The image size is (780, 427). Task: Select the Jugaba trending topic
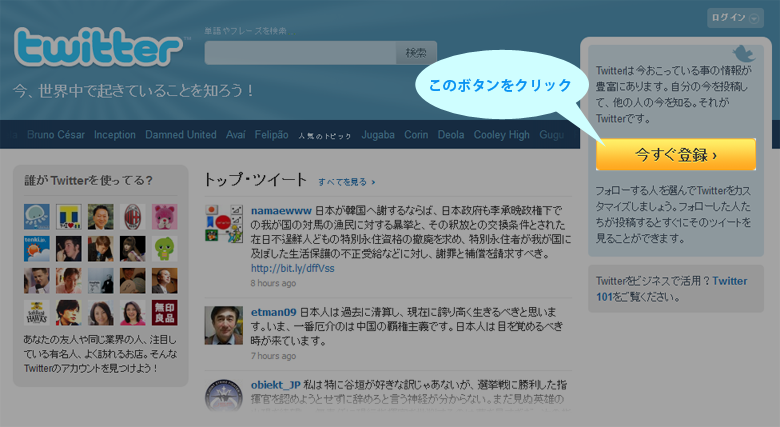pos(378,135)
